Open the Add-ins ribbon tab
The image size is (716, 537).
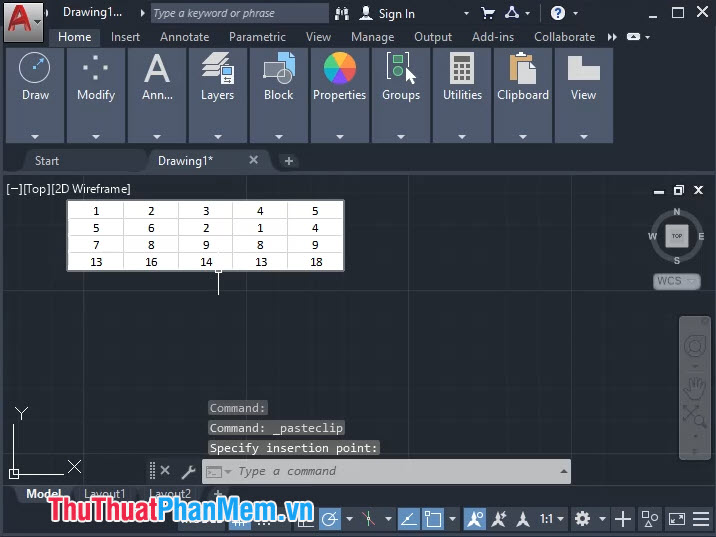pos(493,37)
